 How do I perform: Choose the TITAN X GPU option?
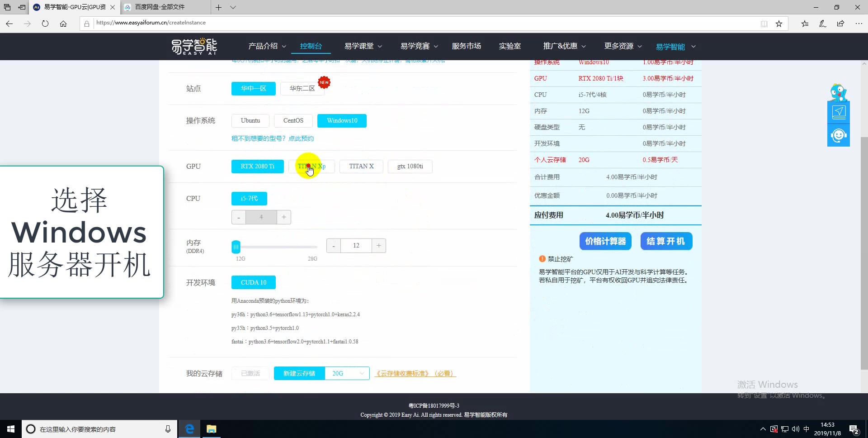coord(361,166)
